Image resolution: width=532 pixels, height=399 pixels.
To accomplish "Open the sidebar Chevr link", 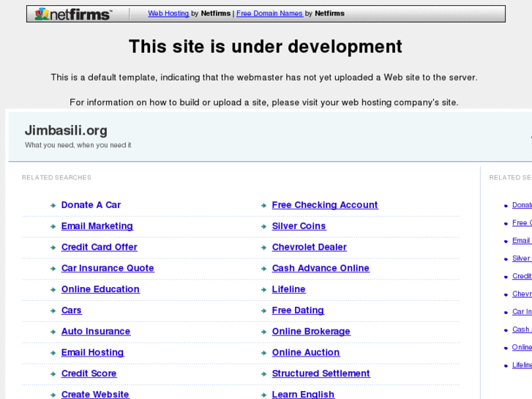I will click(522, 294).
